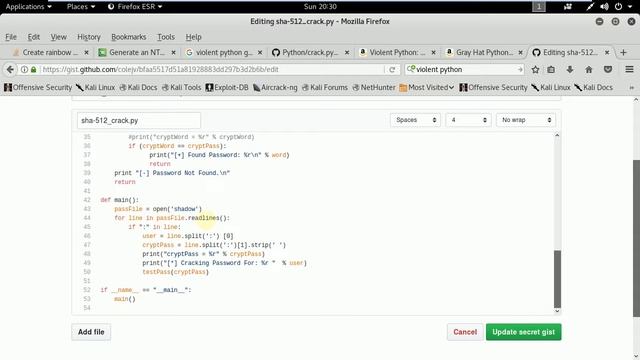Open the Kali Tools bookmark
This screenshot has height=360, width=640.
tap(181, 87)
